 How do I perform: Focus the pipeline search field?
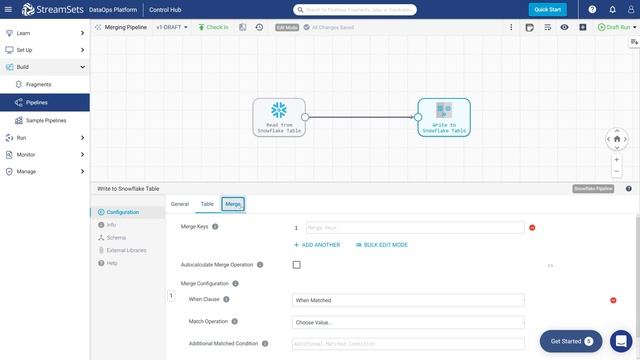(355, 9)
